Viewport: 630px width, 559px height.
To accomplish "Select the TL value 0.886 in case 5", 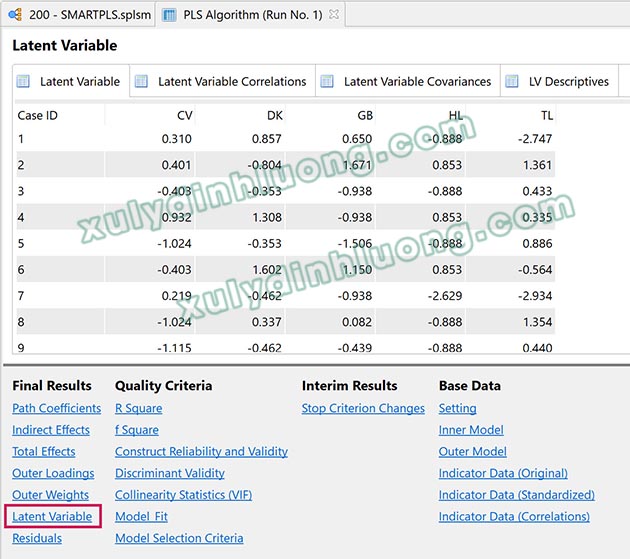I will 537,244.
